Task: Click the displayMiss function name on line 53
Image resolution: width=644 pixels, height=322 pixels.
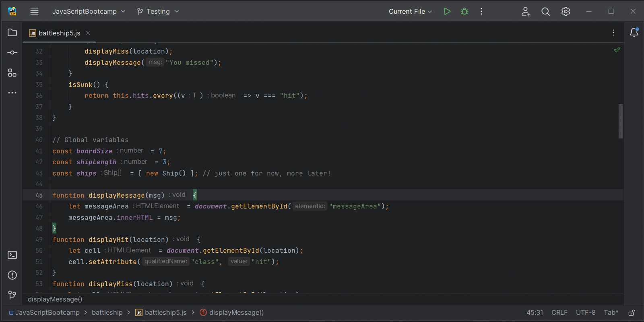Action: coord(111,284)
